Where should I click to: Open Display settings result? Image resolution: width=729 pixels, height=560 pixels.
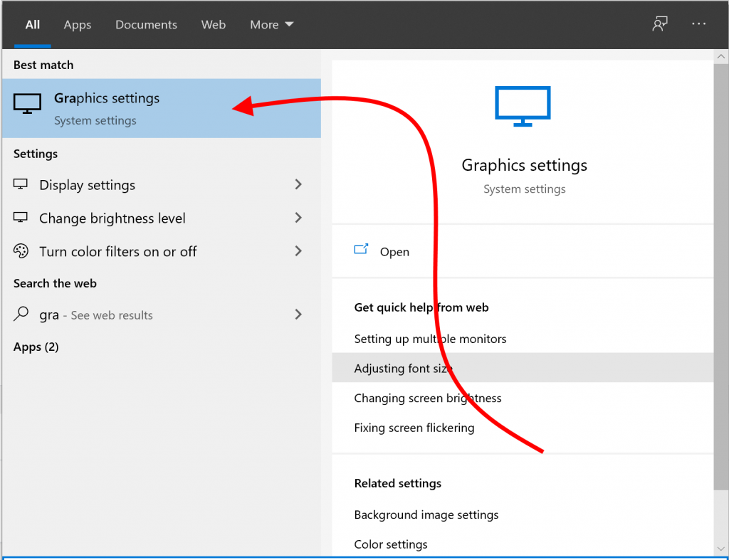tap(162, 185)
